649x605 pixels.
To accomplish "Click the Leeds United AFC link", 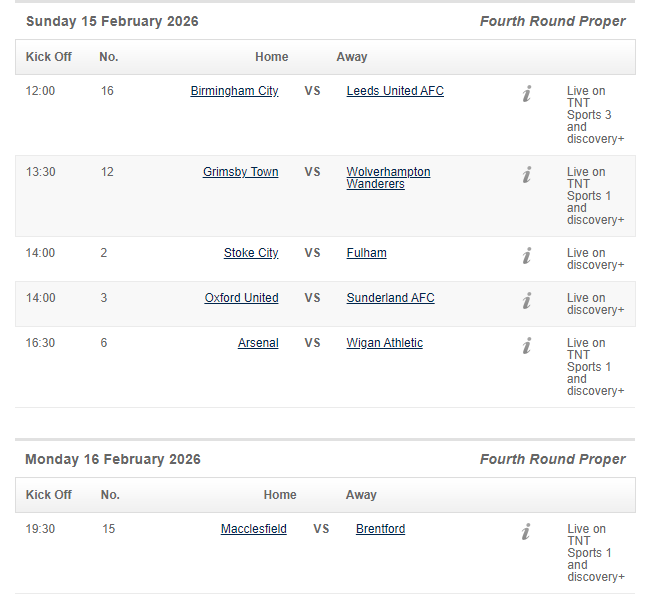I will pyautogui.click(x=395, y=91).
